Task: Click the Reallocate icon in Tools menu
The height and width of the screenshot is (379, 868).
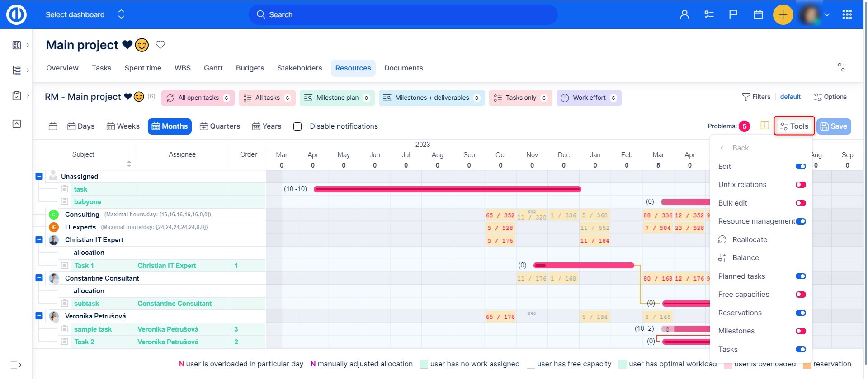Action: (722, 239)
